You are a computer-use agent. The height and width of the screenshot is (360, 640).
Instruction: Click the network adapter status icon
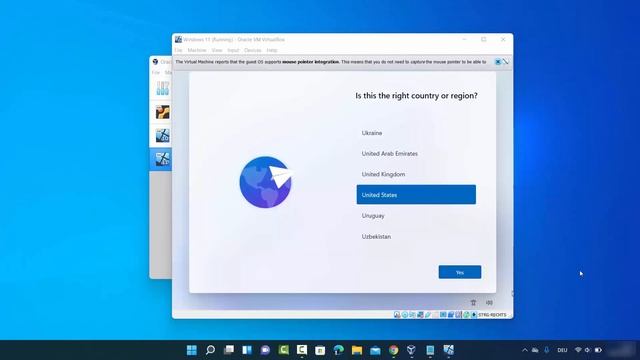coord(420,315)
